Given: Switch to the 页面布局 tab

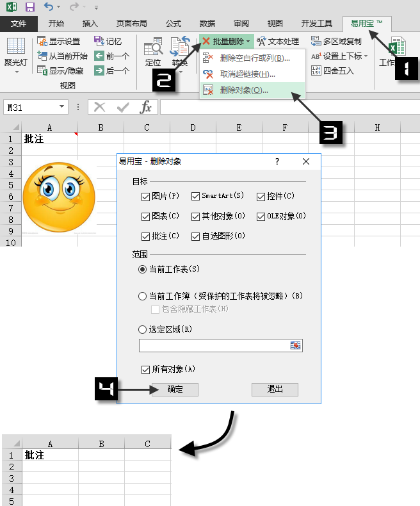Looking at the screenshot, I should click(132, 24).
